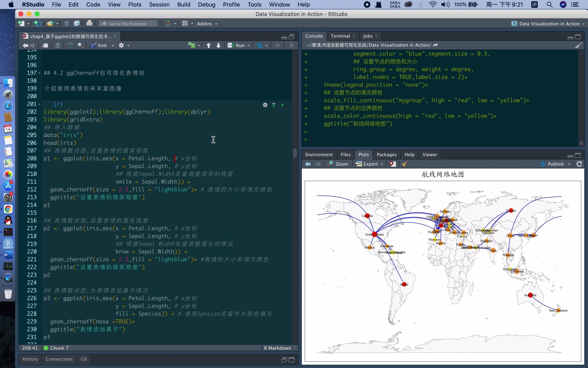This screenshot has height=368, width=588.
Task: Click the Open file folder icon
Action: coord(50,24)
